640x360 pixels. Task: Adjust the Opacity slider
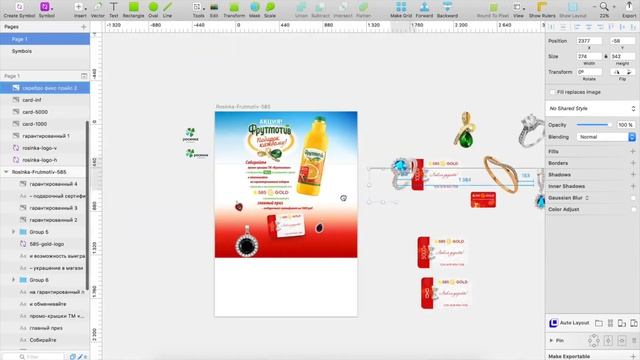coord(593,125)
